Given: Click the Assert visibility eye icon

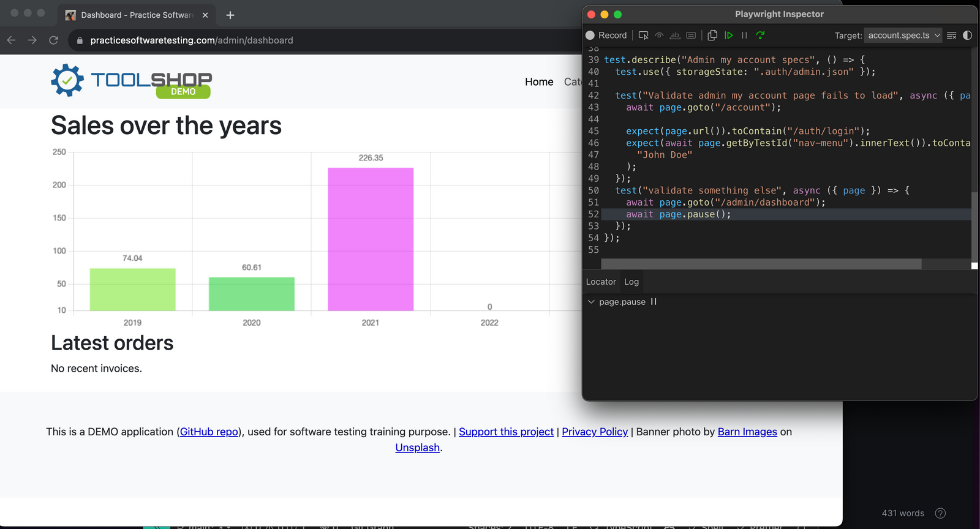Looking at the screenshot, I should [x=659, y=36].
